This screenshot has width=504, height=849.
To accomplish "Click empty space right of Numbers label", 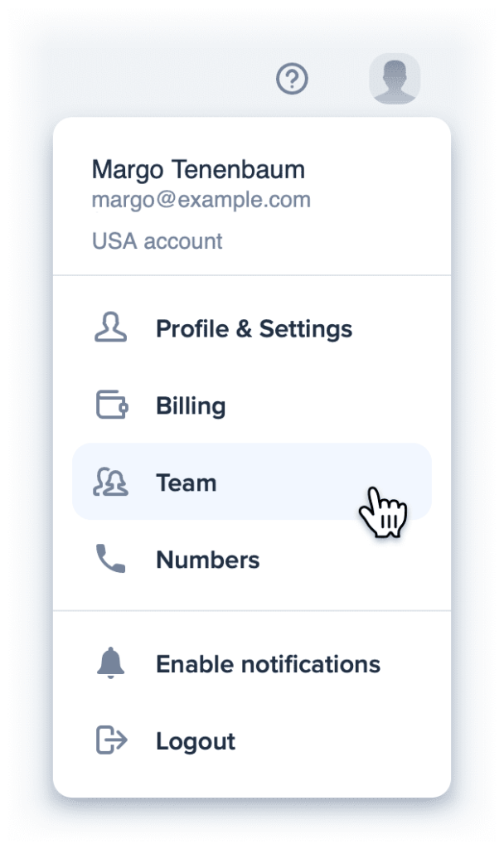I will (x=348, y=560).
